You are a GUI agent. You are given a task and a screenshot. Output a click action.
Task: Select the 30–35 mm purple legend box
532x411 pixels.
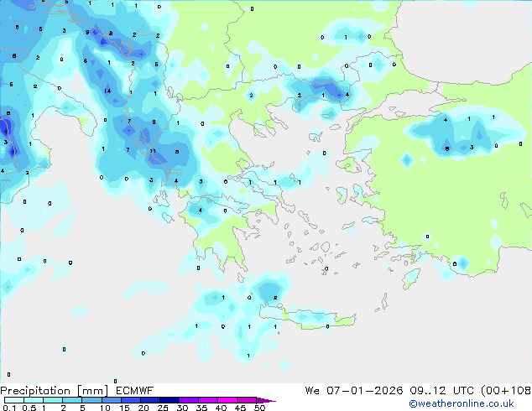[189, 400]
